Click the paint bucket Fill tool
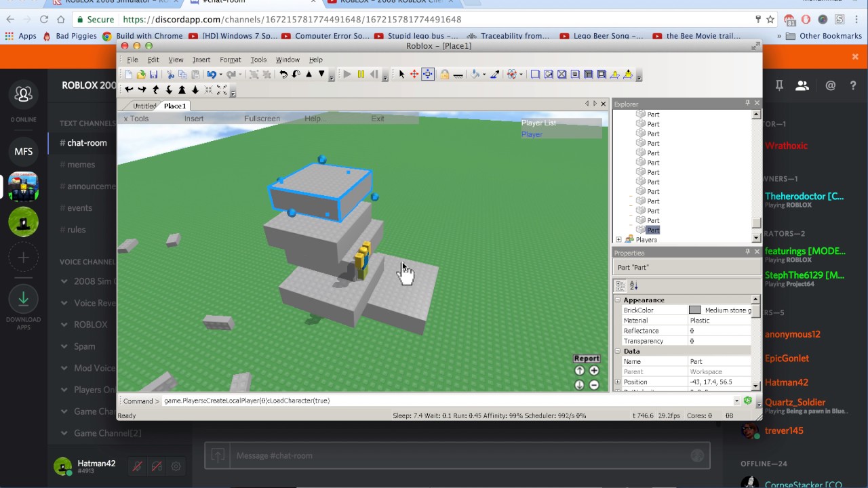The width and height of the screenshot is (868, 488). click(475, 75)
